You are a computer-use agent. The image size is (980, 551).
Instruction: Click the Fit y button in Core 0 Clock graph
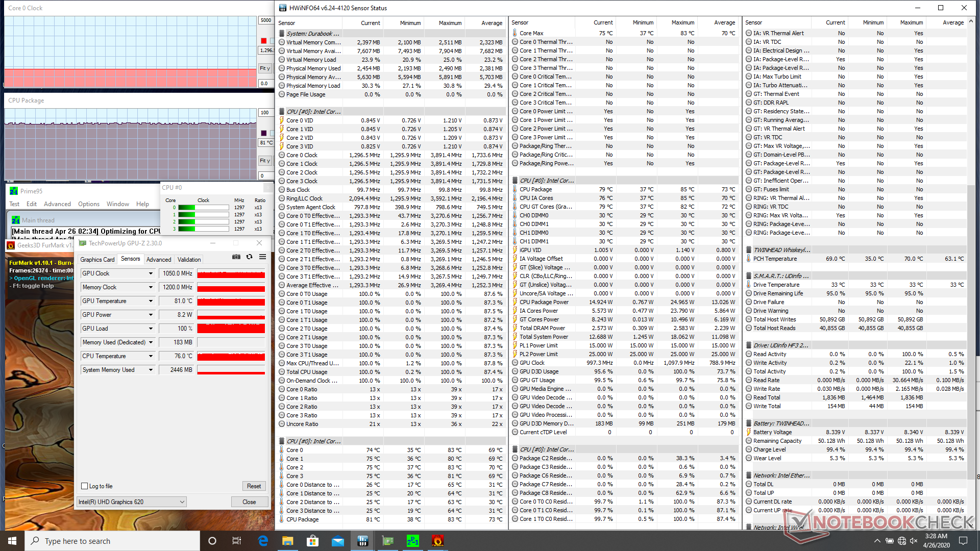point(265,68)
